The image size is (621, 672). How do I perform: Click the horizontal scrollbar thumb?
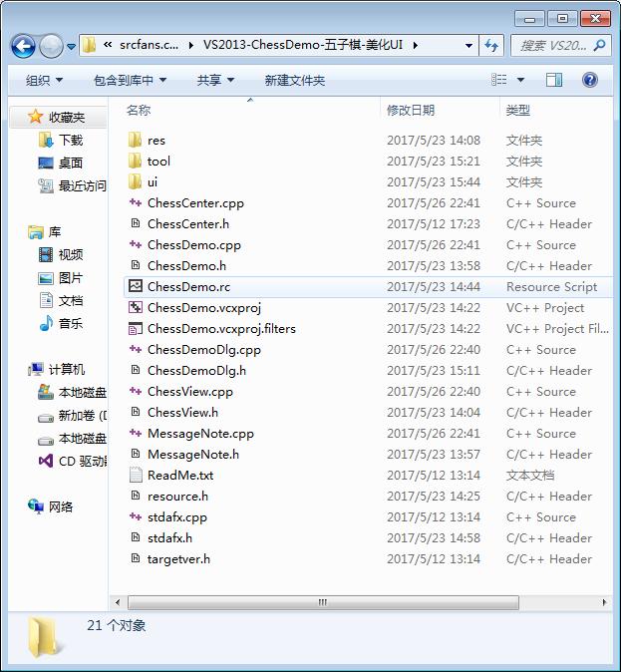(323, 602)
